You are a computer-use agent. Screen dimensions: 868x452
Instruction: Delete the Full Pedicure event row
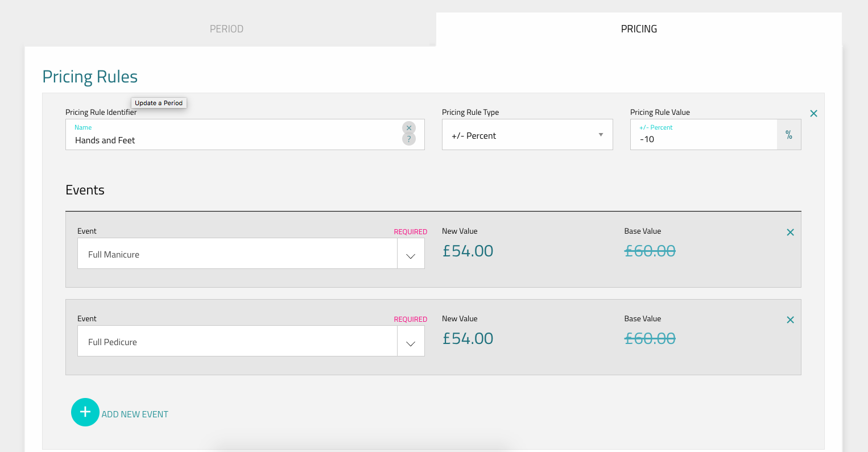[790, 320]
